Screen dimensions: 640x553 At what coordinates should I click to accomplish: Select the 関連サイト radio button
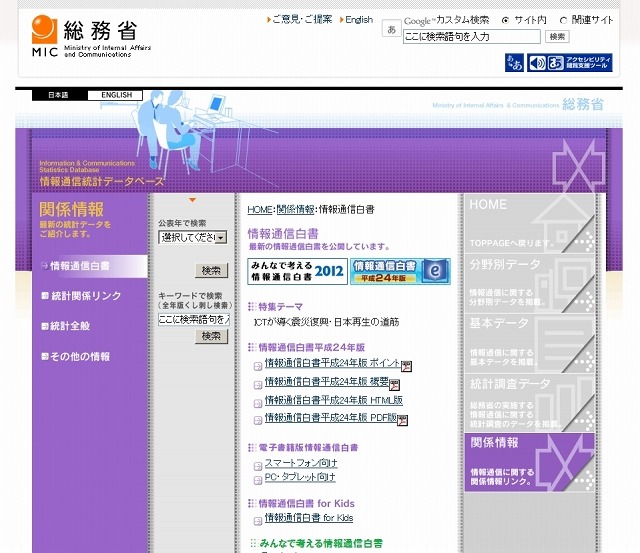pyautogui.click(x=563, y=20)
